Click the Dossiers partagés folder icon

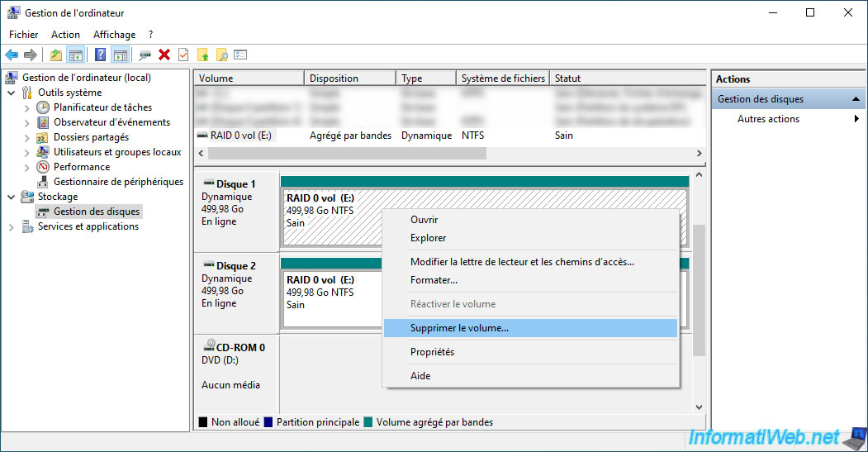[x=42, y=137]
